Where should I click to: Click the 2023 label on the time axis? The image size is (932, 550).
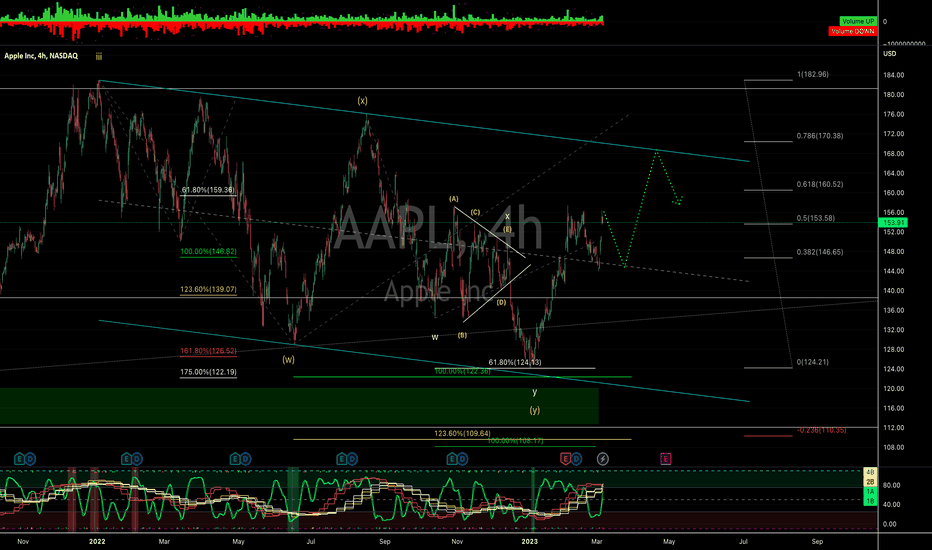coord(530,541)
